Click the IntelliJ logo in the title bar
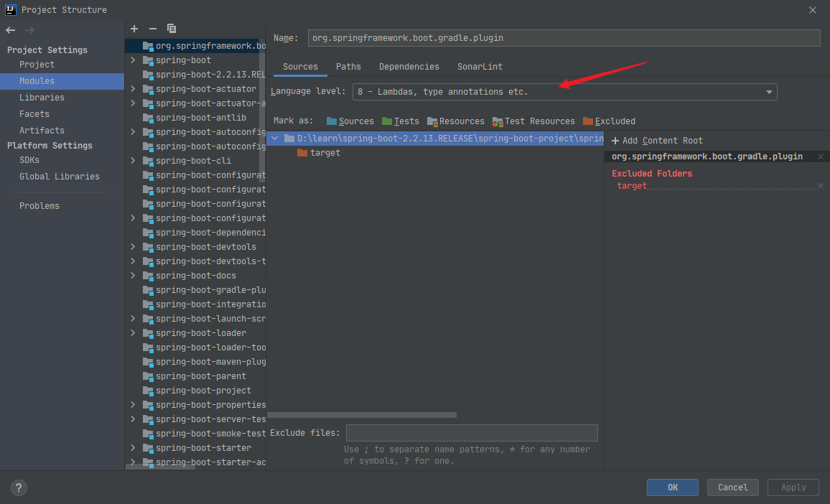Screen dimensions: 830x504 pyautogui.click(x=11, y=9)
